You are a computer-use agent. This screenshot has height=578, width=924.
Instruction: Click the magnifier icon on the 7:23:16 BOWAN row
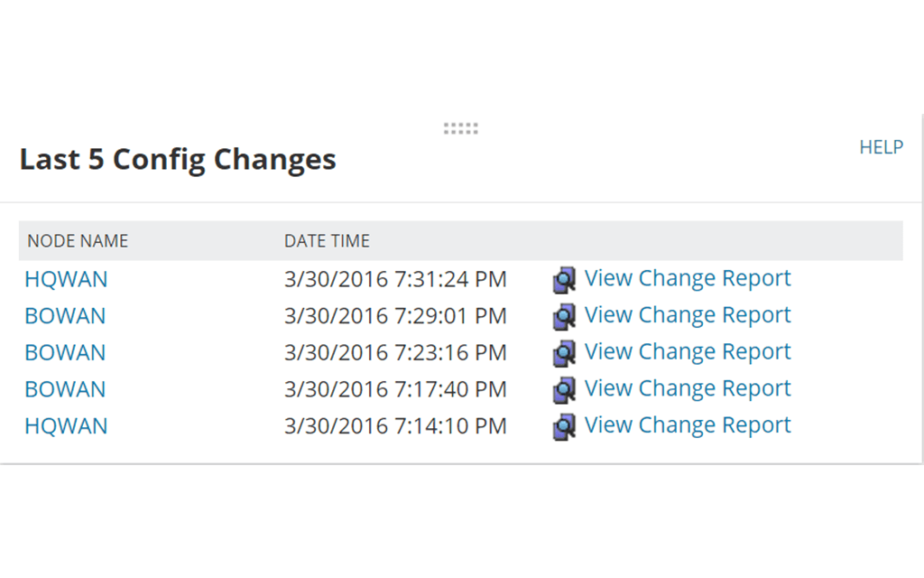[x=563, y=353]
